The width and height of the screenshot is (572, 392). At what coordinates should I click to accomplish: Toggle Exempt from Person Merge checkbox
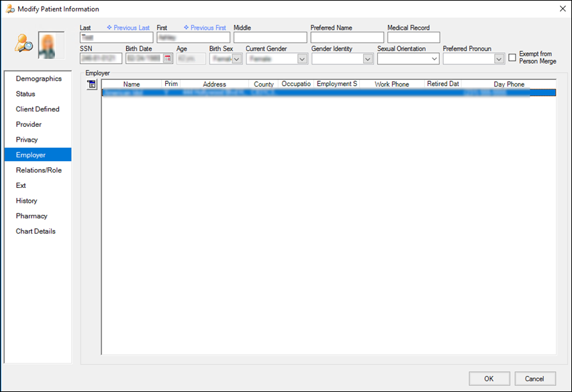512,58
